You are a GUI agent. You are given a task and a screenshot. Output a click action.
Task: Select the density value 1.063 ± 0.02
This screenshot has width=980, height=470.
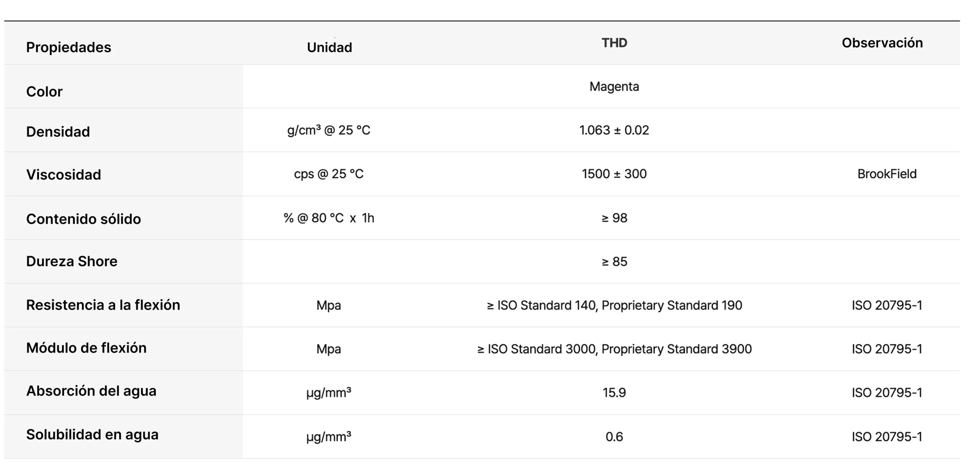click(614, 130)
